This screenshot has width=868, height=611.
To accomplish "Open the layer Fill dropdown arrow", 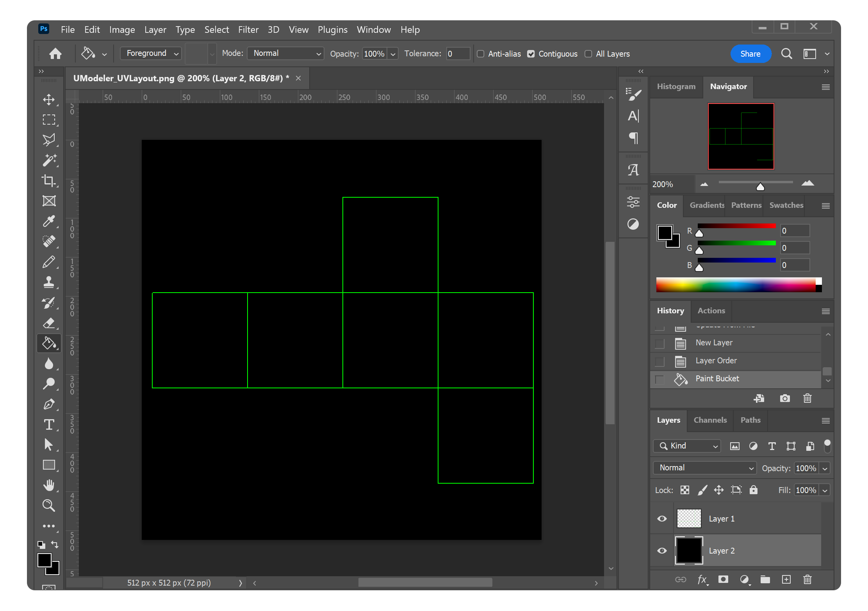I will coord(825,490).
